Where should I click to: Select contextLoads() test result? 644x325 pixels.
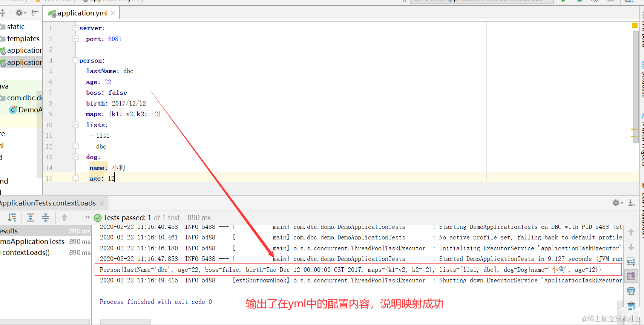coord(45,253)
